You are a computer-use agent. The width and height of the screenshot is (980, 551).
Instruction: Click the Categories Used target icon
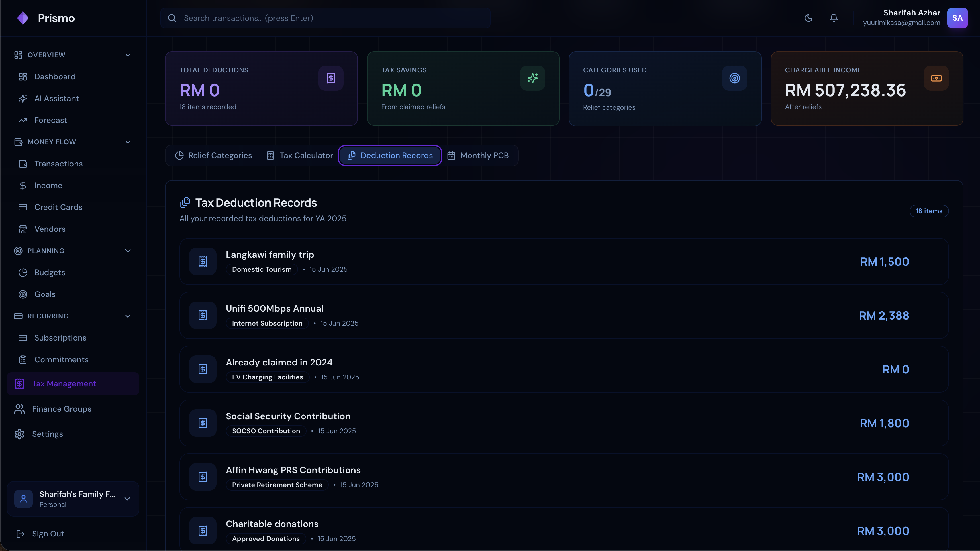tap(734, 78)
